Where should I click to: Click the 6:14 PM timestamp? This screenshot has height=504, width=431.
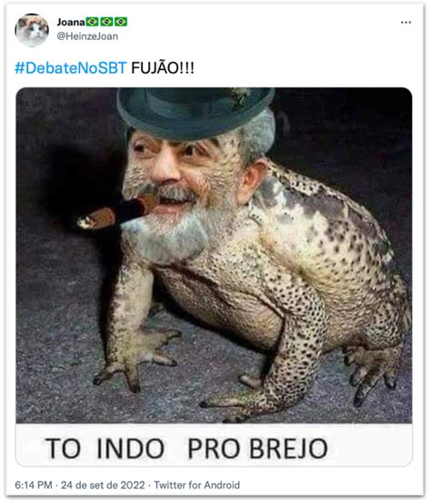click(x=34, y=485)
